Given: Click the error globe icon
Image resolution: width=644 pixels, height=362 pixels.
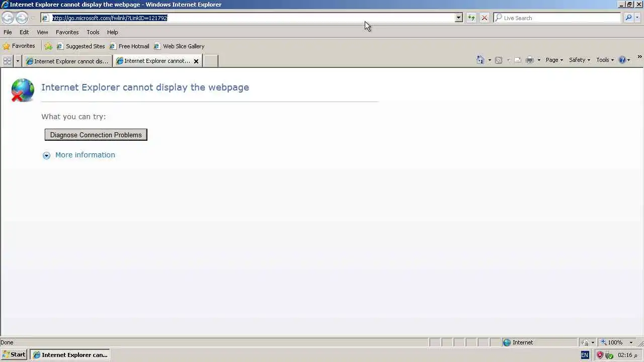Looking at the screenshot, I should pos(23,90).
